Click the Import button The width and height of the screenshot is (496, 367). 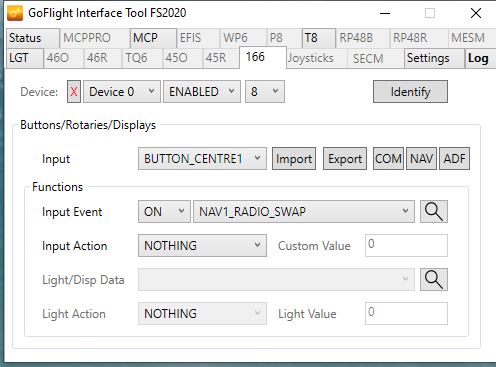click(294, 159)
